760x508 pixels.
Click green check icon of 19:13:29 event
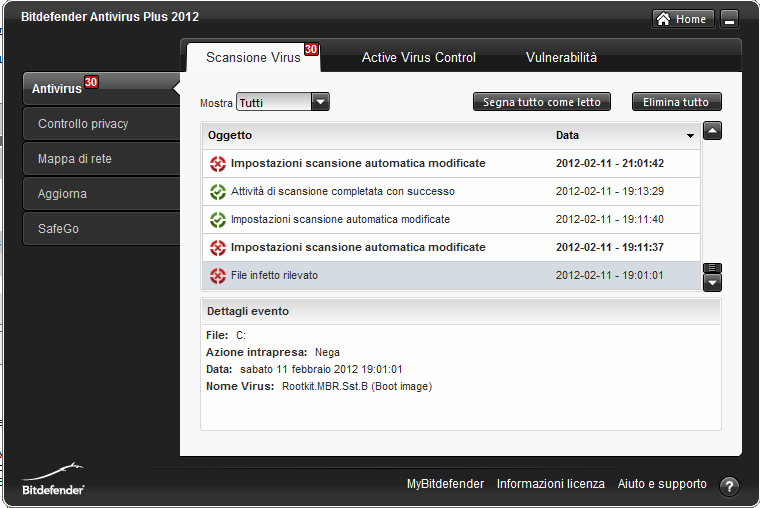point(218,192)
